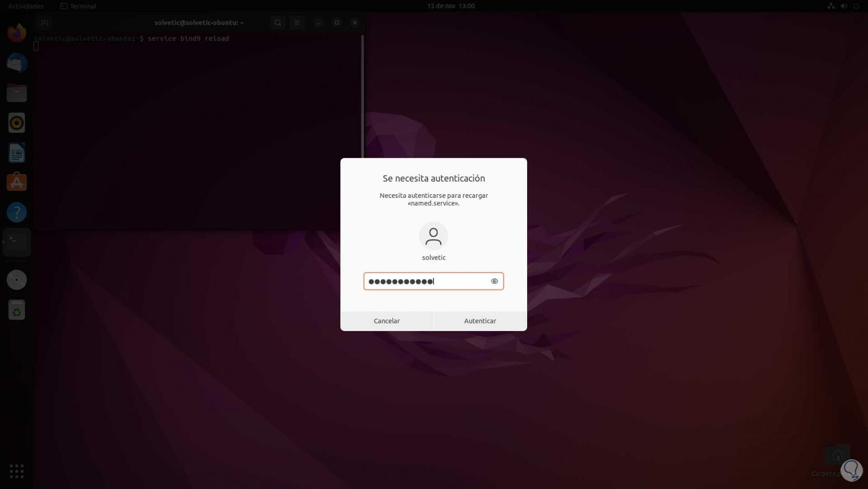Open the home folder desktop icon

[837, 456]
